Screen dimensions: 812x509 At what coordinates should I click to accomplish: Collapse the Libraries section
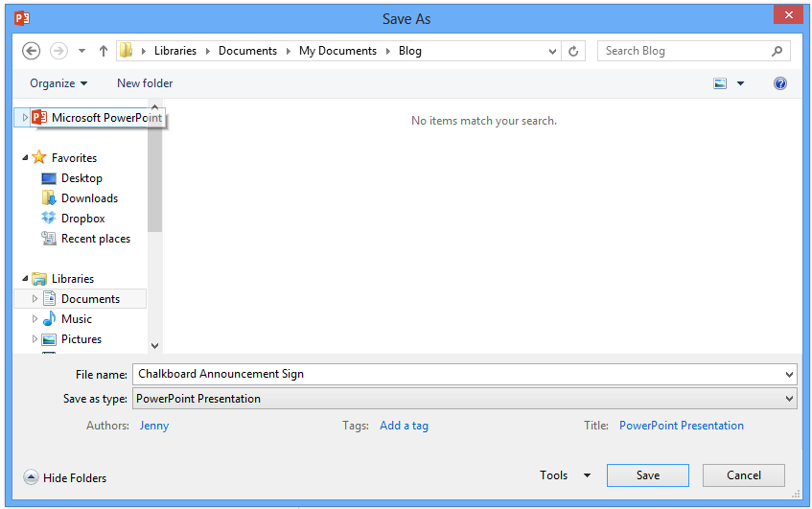pos(25,279)
